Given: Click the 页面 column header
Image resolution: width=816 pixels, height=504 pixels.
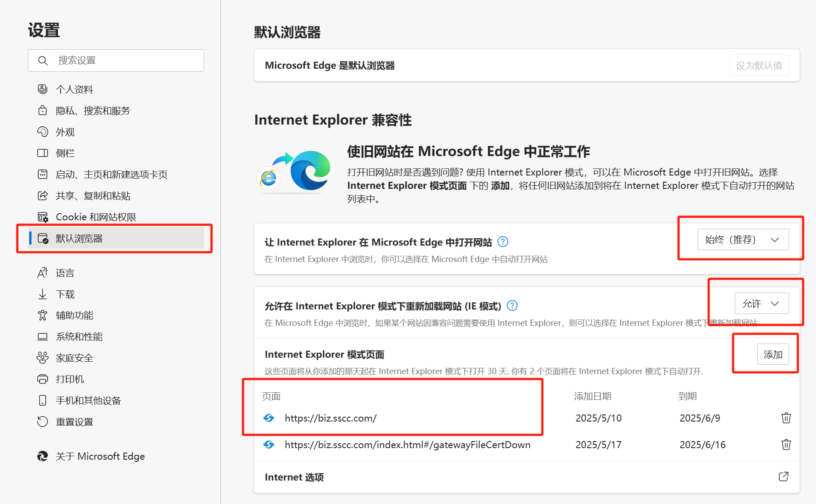Looking at the screenshot, I should coord(271,396).
